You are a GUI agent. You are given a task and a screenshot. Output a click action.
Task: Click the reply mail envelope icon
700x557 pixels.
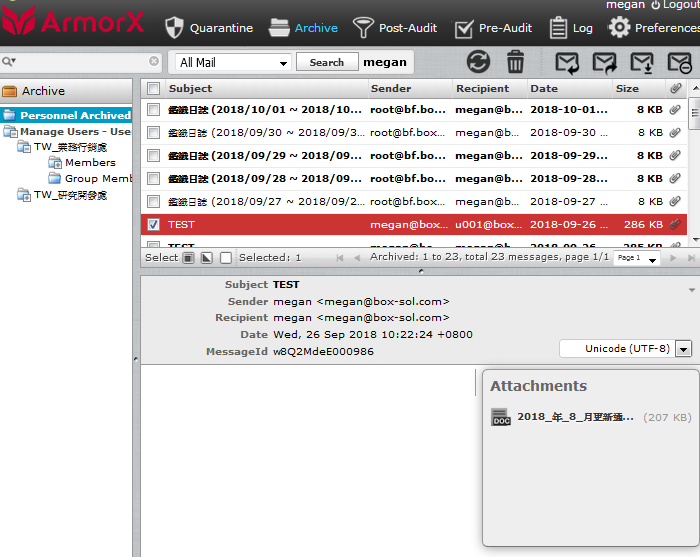[x=567, y=62]
